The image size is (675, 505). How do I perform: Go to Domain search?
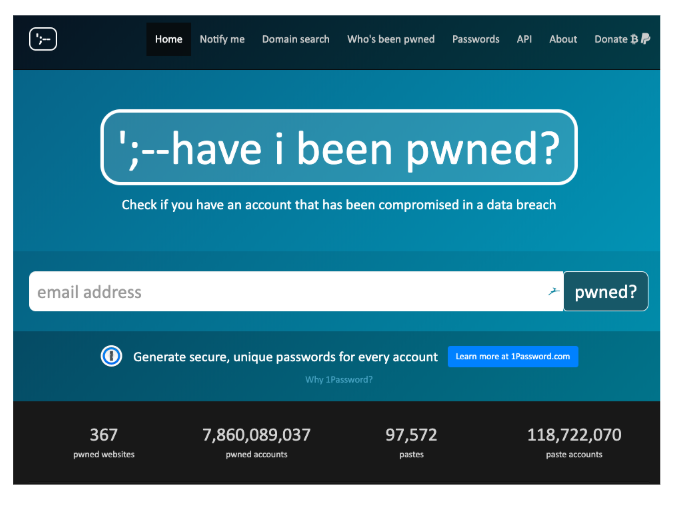(295, 39)
